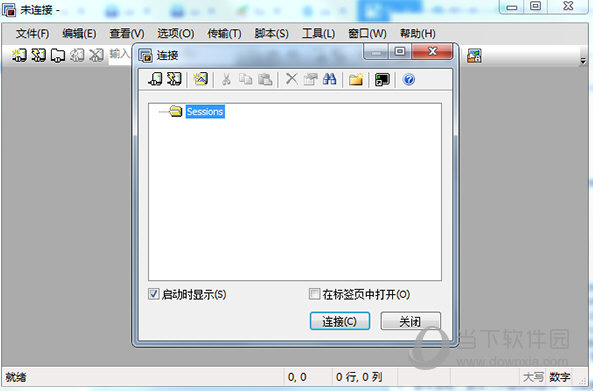Click the Paste icon in dialog toolbar
593x391 pixels.
tap(265, 79)
